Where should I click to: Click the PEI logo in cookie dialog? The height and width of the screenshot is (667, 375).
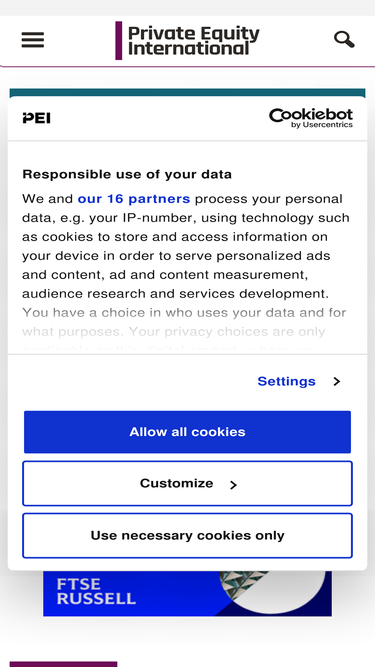37,118
